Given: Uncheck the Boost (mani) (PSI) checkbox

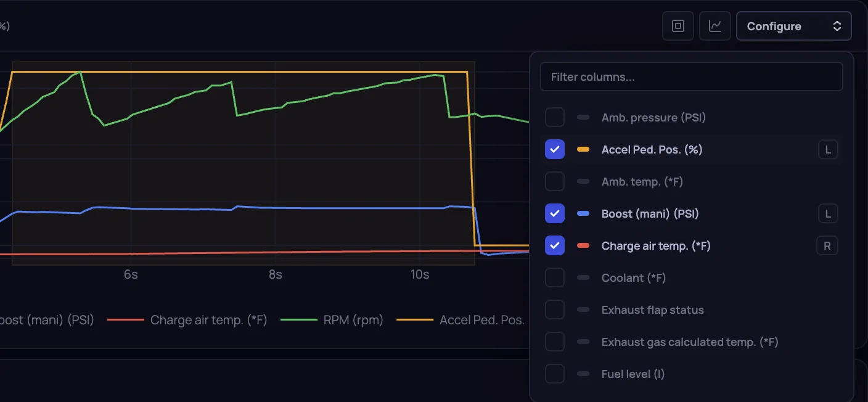Looking at the screenshot, I should point(555,213).
